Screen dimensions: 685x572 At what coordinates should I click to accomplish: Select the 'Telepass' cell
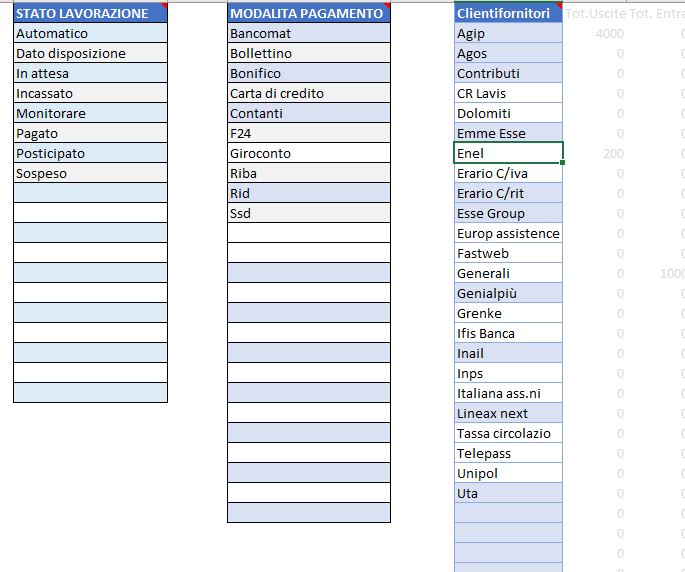coord(509,454)
